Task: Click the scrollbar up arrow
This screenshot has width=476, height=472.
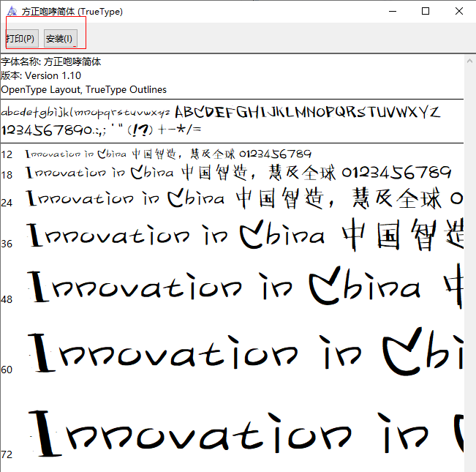Action: [x=469, y=61]
